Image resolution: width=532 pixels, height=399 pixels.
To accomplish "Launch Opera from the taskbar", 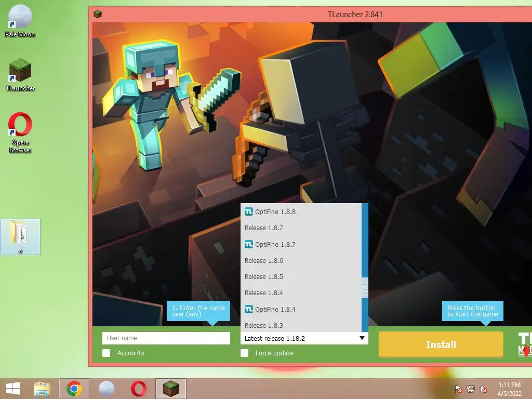I will (138, 389).
